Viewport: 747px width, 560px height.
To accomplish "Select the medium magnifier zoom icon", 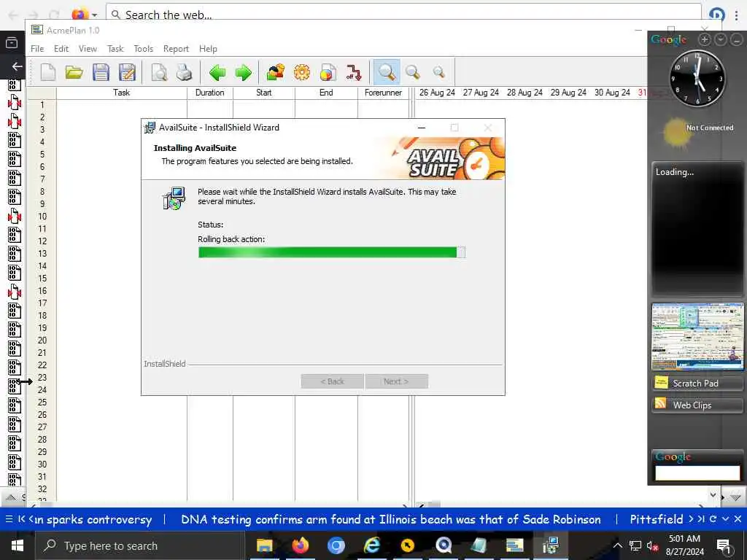I will click(x=413, y=72).
